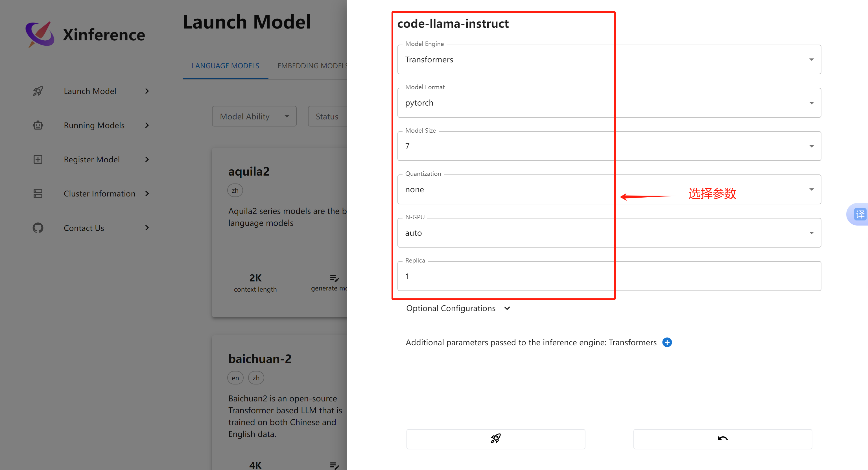Open the N-GPU dropdown
Image resolution: width=868 pixels, height=470 pixels.
pos(609,233)
